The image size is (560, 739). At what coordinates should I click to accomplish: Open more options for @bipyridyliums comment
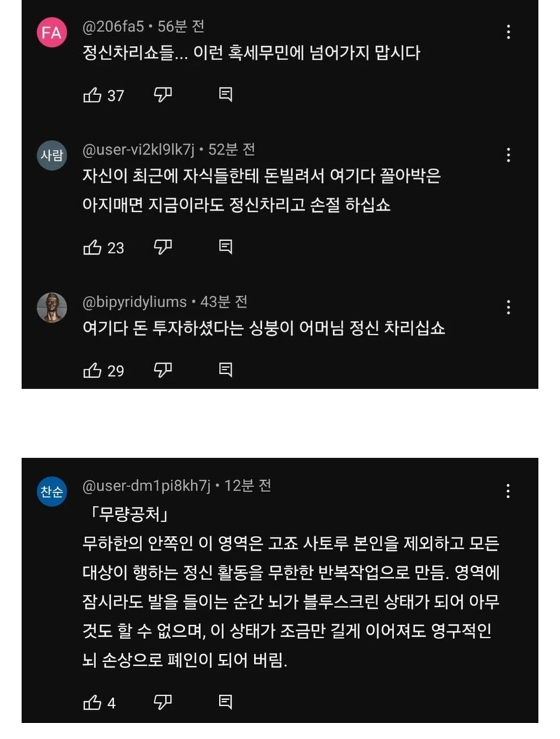click(508, 307)
